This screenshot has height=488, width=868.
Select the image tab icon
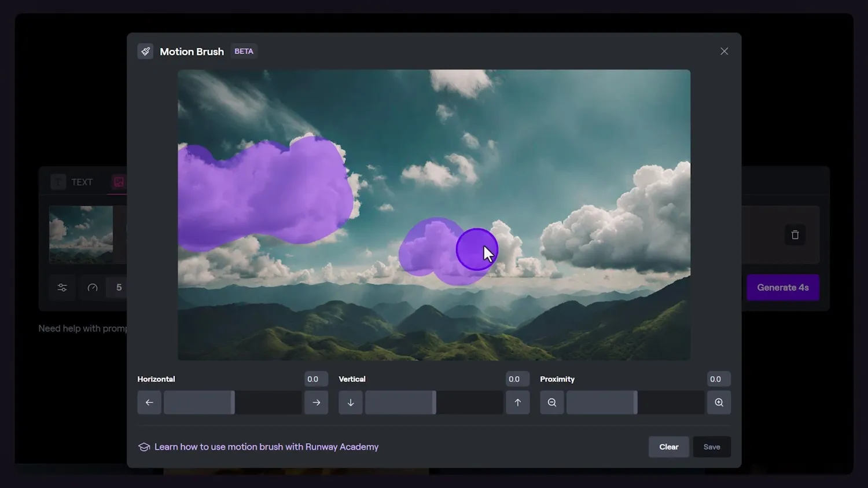click(119, 182)
